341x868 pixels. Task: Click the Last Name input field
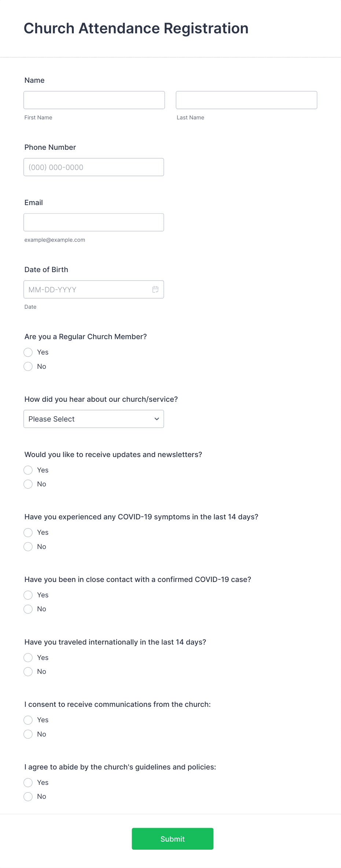pos(246,100)
